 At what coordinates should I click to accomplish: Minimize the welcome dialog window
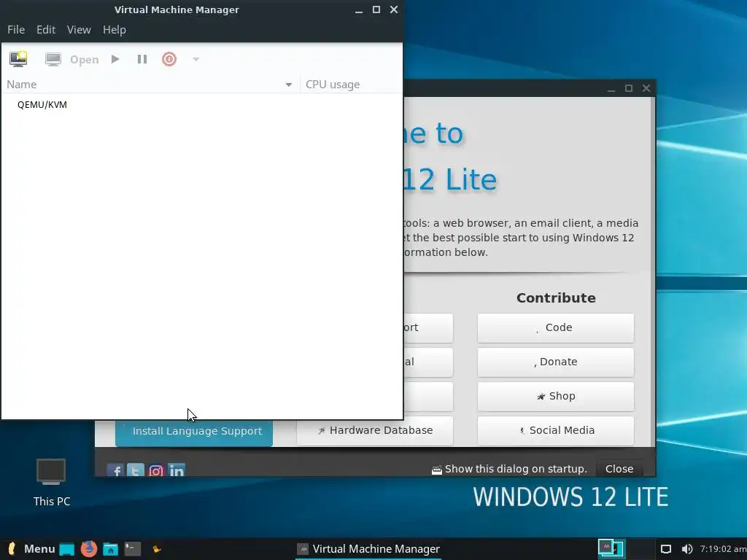[611, 88]
